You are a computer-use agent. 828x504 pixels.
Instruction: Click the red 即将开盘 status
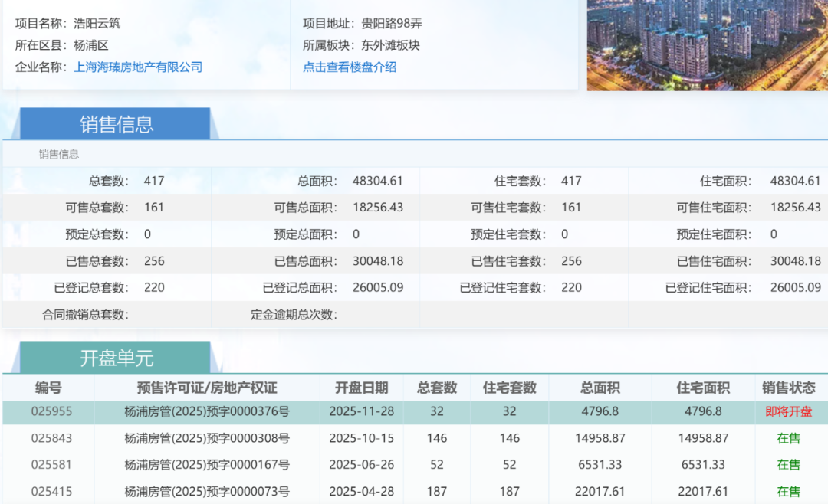(x=788, y=411)
